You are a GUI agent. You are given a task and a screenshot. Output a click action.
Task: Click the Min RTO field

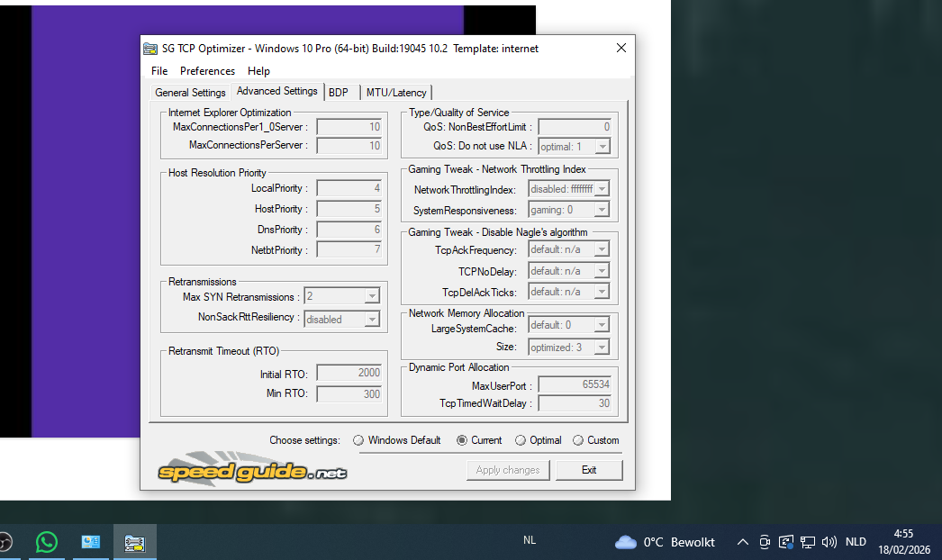click(x=349, y=394)
